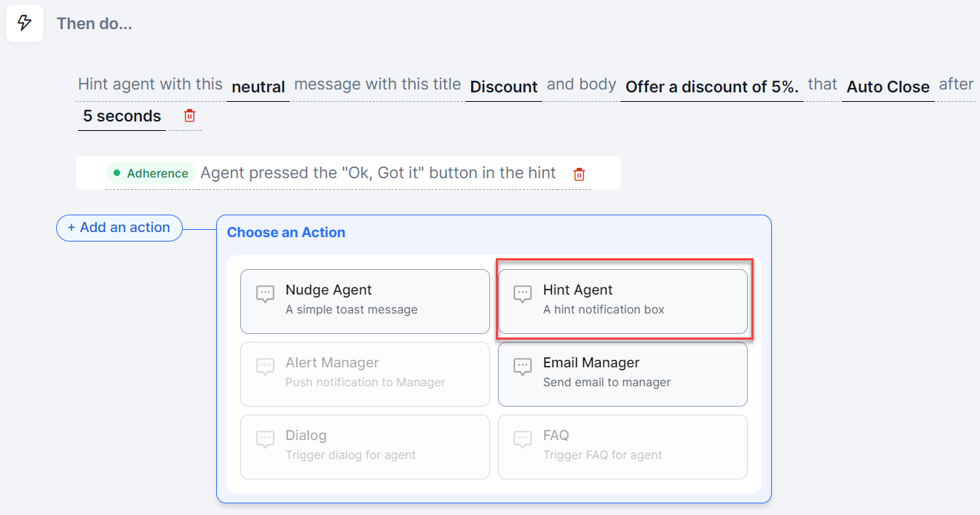
Task: Click the Nudge Agent chat bubble icon
Action: pos(265,294)
